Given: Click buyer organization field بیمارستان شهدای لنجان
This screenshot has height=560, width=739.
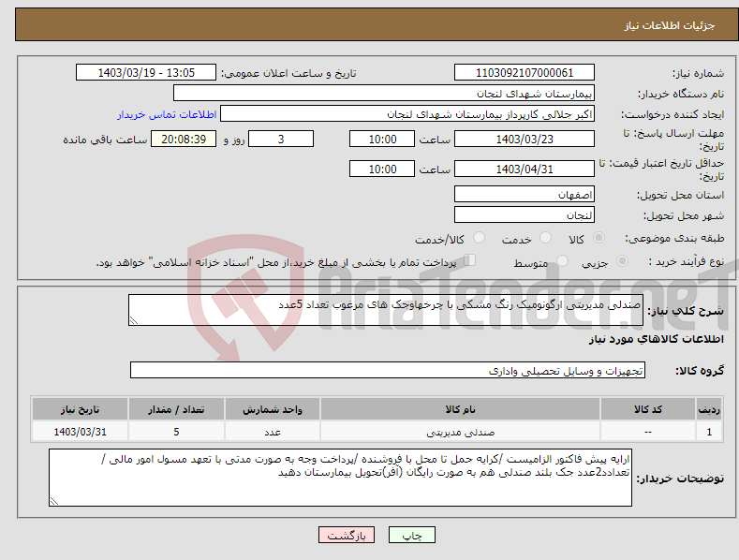Looking at the screenshot, I should pos(384,94).
